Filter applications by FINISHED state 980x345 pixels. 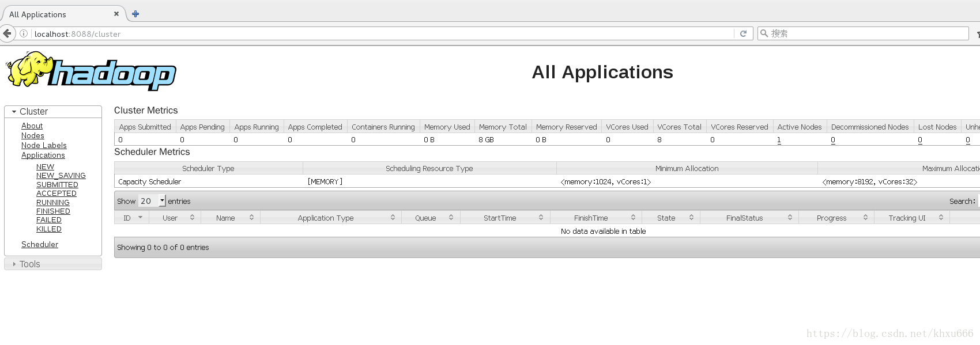click(53, 211)
